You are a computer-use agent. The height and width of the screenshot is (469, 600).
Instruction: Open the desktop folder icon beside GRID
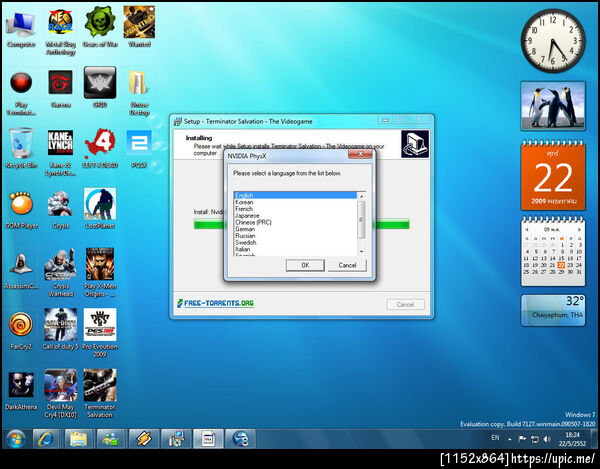[x=139, y=92]
